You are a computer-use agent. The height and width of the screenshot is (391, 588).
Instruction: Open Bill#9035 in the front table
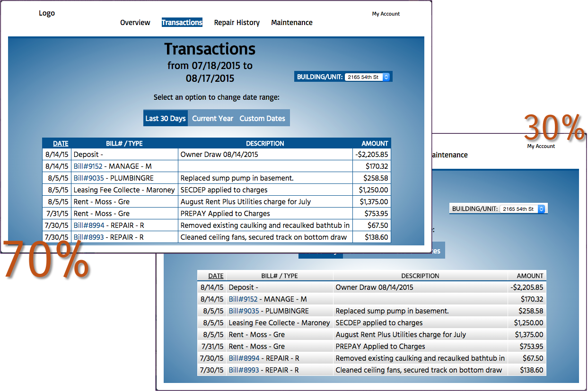tap(88, 178)
